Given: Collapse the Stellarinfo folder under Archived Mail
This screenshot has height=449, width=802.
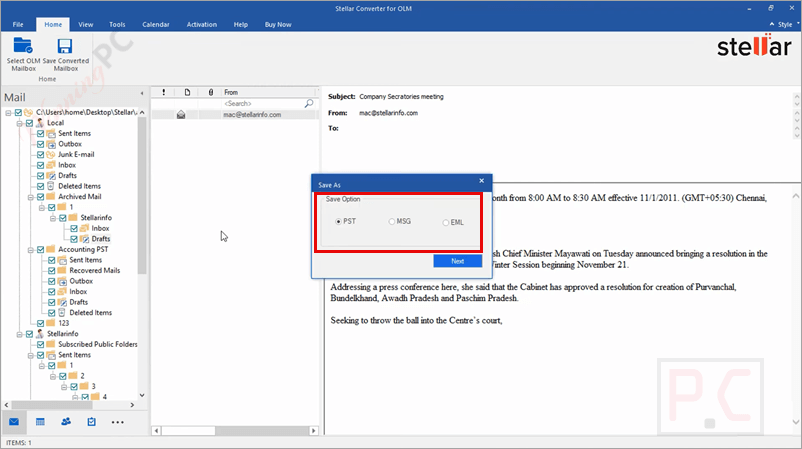Looking at the screenshot, I should point(53,218).
